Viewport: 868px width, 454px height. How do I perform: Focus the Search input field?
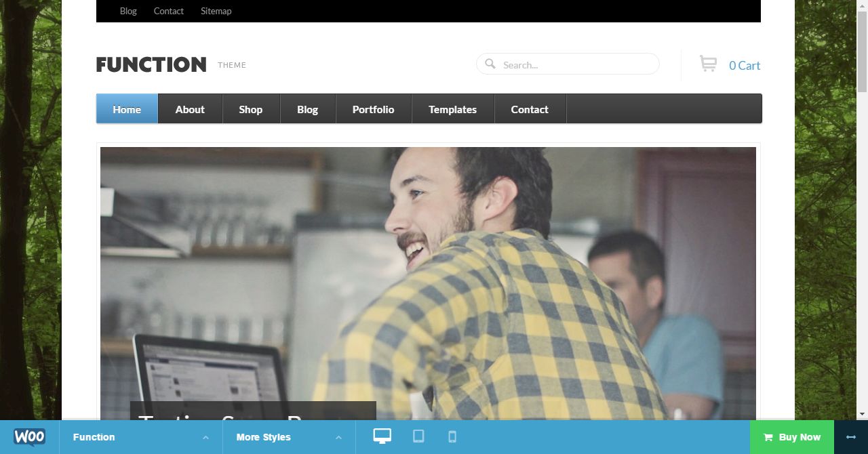tap(568, 64)
